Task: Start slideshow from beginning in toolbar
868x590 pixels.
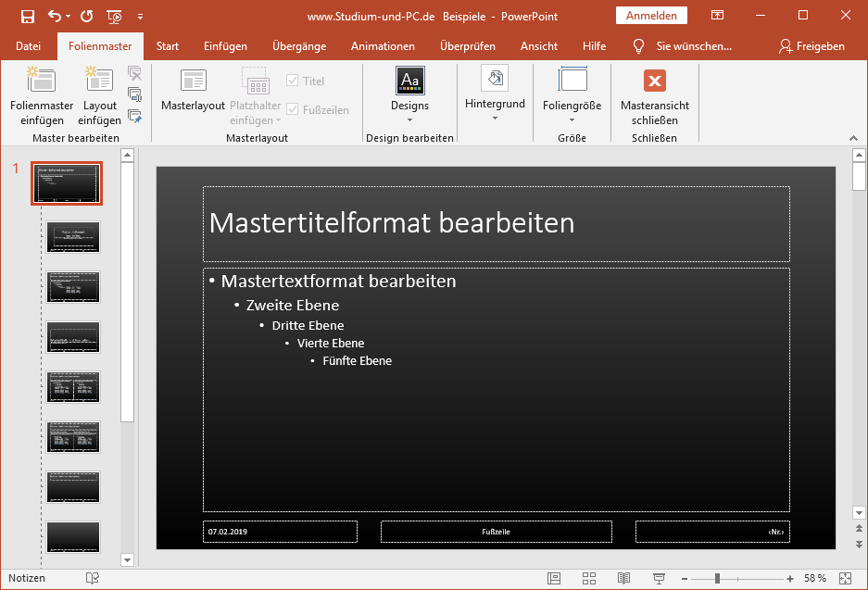Action: (114, 17)
